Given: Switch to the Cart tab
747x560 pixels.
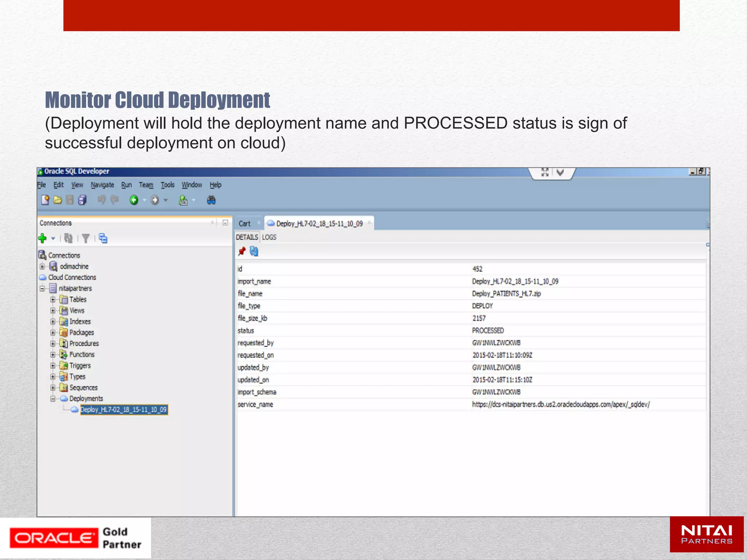Looking at the screenshot, I should click(x=244, y=223).
